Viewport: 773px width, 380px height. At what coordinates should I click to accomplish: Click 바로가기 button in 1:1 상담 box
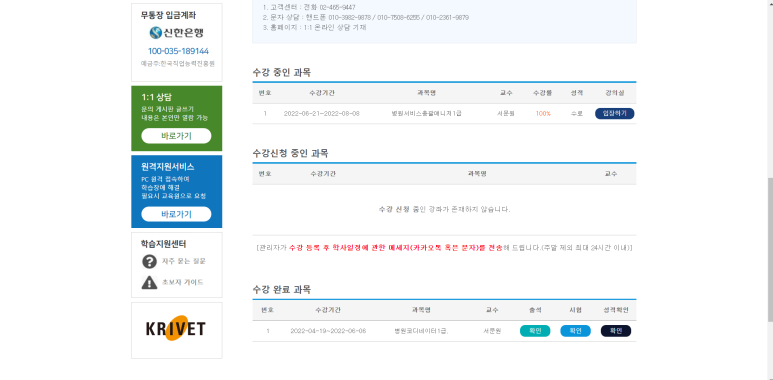[x=176, y=136]
